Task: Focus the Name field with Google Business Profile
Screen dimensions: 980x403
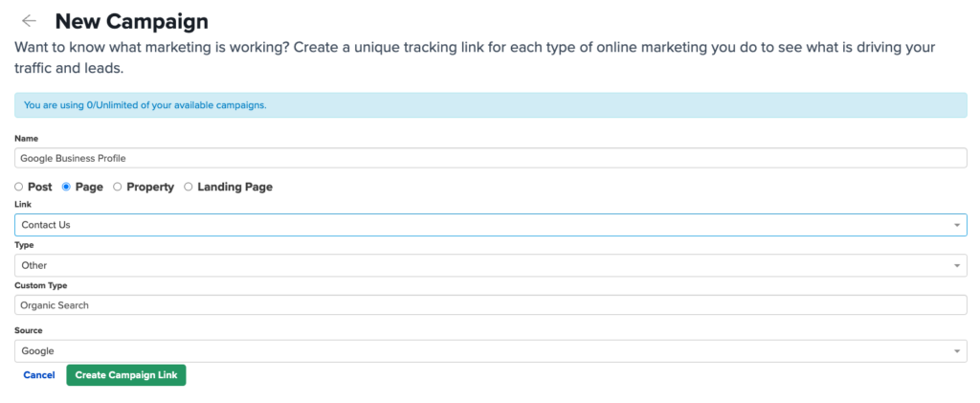Action: point(491,158)
